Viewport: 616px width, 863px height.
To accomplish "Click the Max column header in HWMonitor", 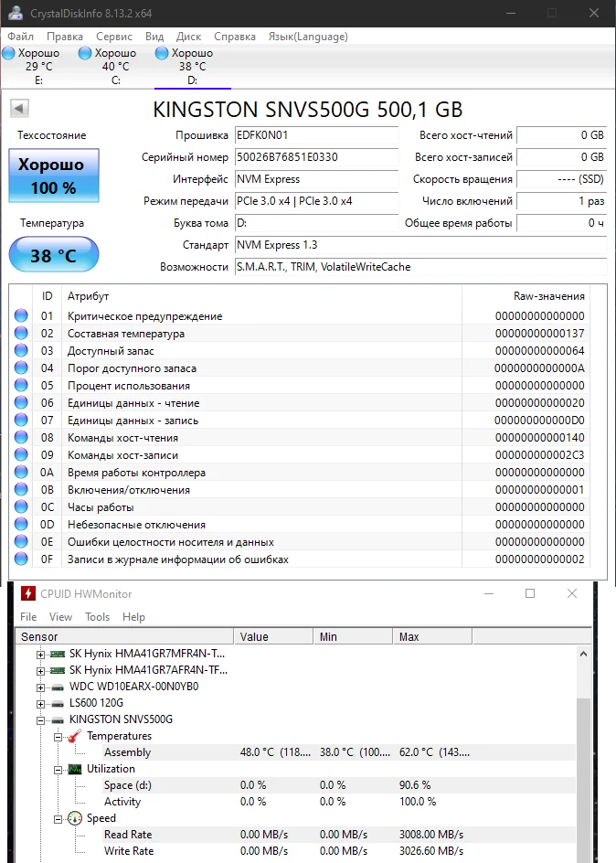I will (432, 637).
